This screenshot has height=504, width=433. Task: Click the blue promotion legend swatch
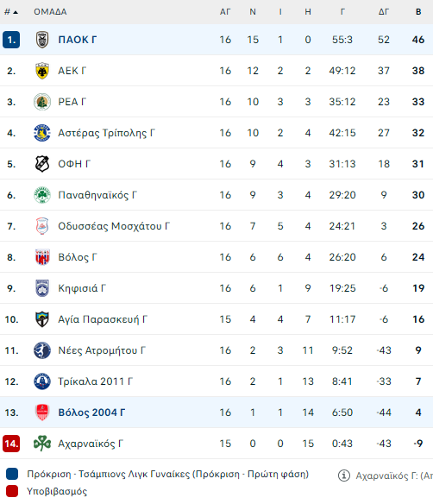pyautogui.click(x=12, y=474)
